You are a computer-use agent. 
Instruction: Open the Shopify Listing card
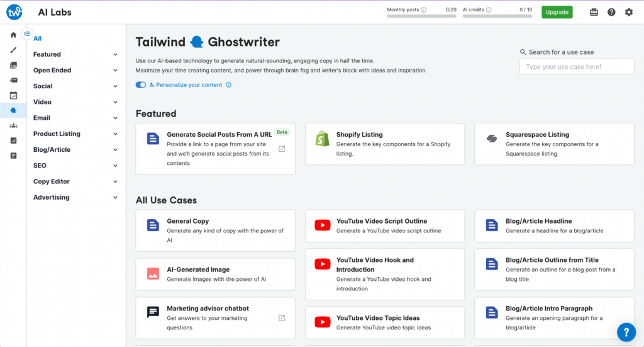pos(385,144)
